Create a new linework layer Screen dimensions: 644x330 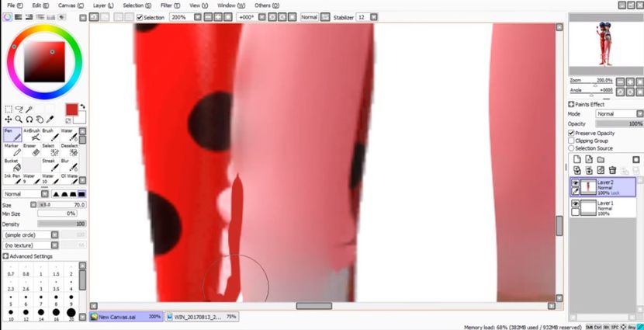pyautogui.click(x=589, y=159)
